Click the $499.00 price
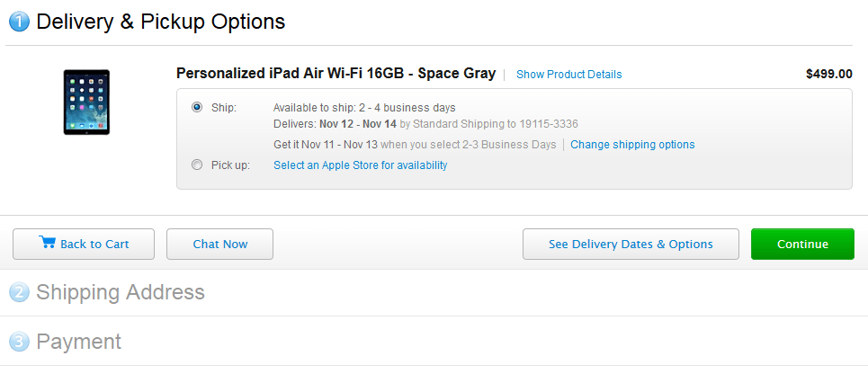Image resolution: width=868 pixels, height=374 pixels. [x=828, y=74]
